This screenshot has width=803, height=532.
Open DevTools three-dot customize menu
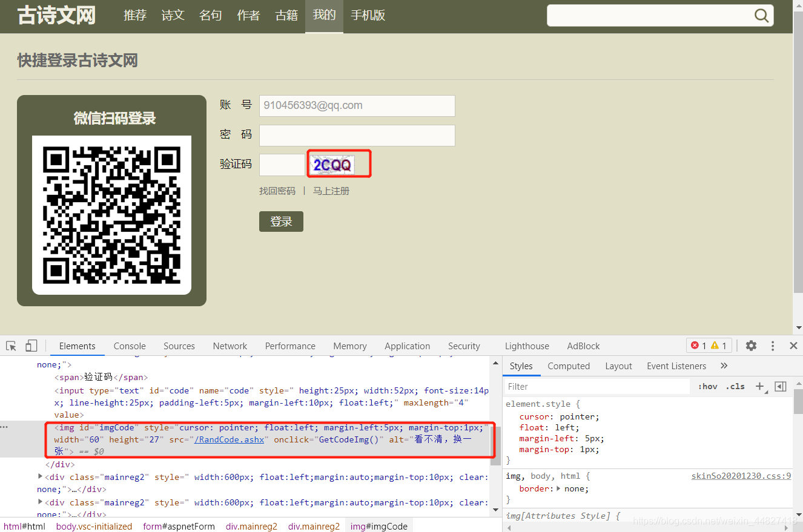coord(773,346)
